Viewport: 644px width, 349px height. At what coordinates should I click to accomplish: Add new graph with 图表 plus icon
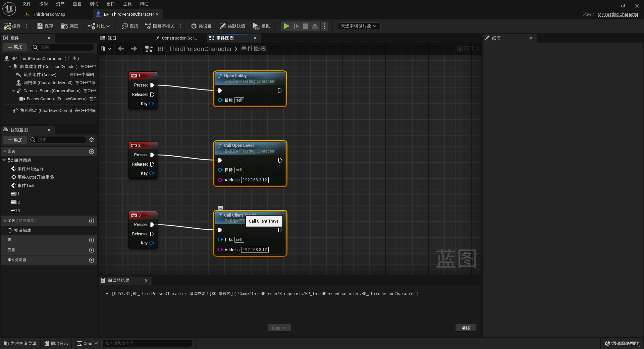[x=92, y=152]
